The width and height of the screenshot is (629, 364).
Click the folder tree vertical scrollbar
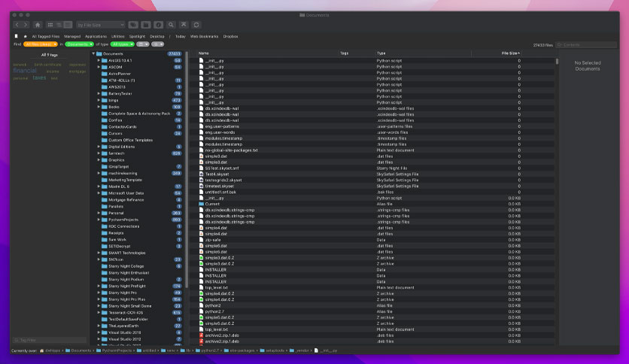pyautogui.click(x=187, y=168)
